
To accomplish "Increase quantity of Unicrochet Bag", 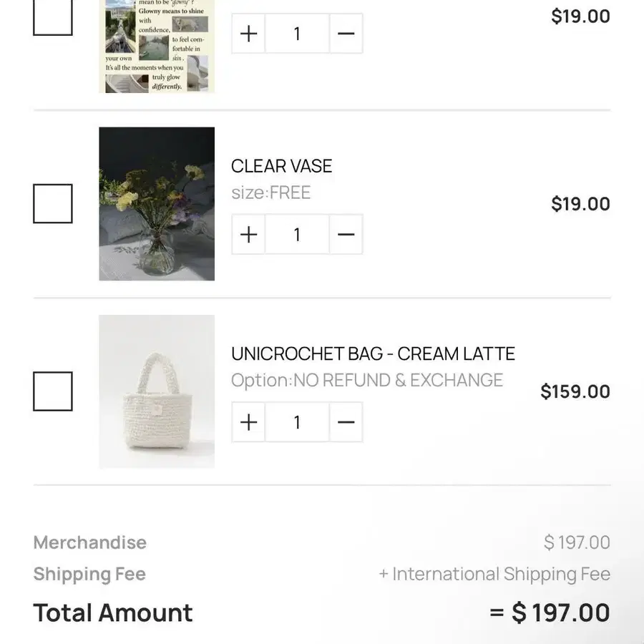I will coord(248,422).
